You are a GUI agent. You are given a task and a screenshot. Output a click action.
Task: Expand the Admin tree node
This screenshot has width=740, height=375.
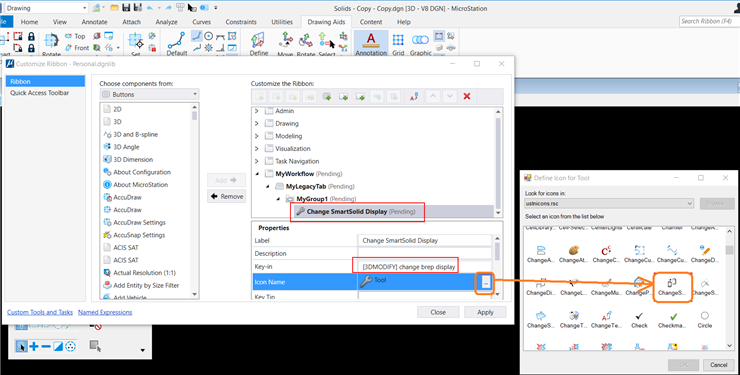[x=257, y=111]
